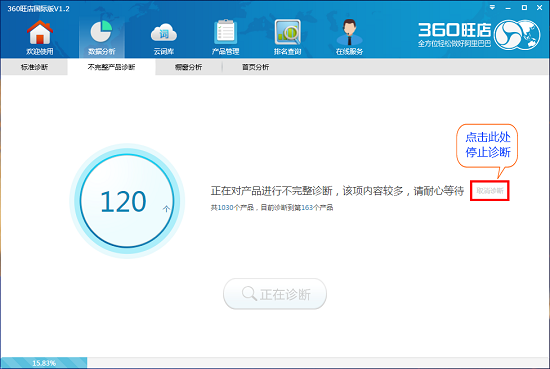Switch to the 标准诊断 tab
550x369 pixels.
tap(34, 67)
